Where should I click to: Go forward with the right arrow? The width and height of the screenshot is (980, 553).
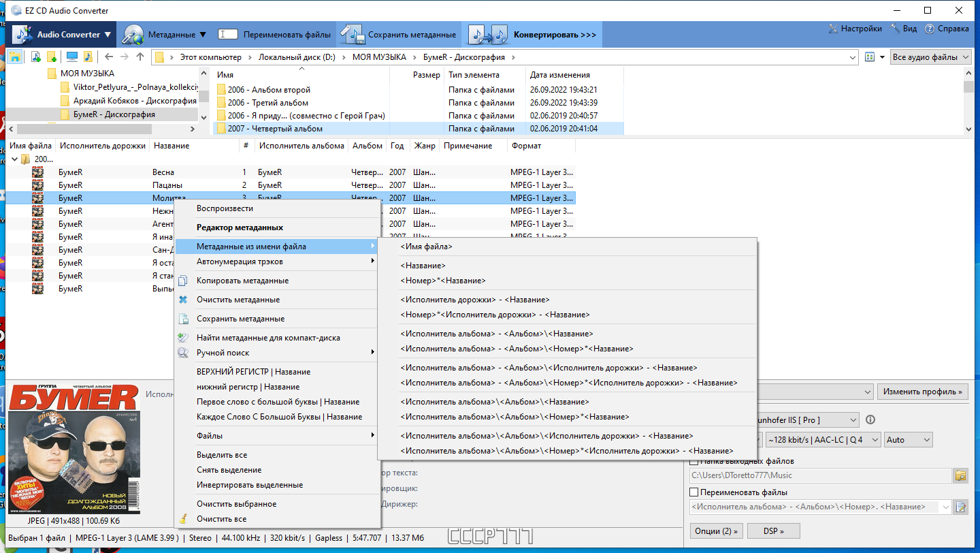[125, 57]
